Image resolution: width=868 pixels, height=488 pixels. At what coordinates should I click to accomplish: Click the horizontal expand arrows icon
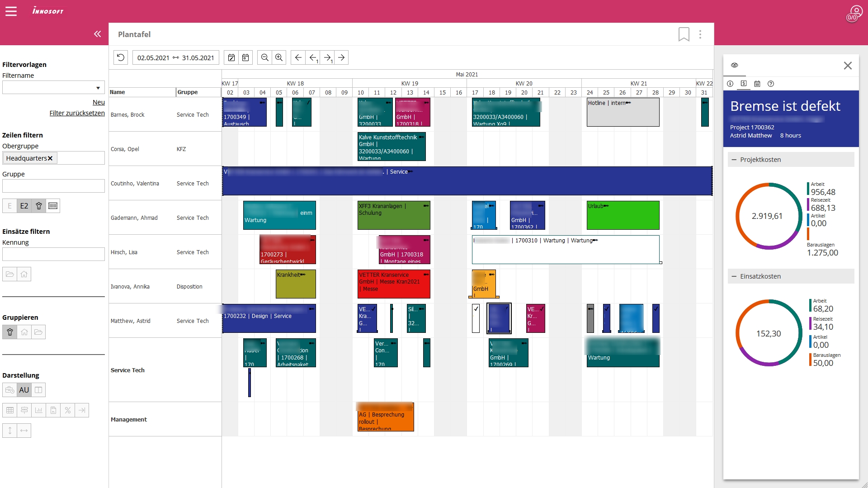pyautogui.click(x=24, y=431)
